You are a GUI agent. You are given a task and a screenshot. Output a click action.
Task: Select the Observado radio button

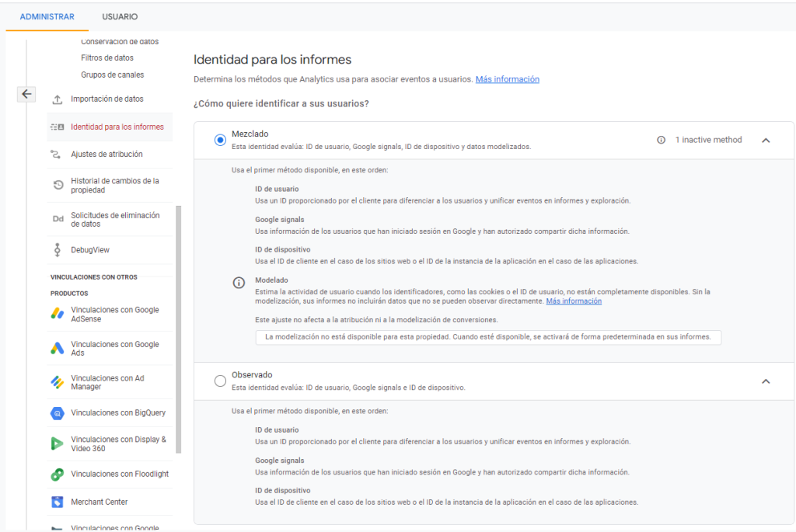pos(220,381)
